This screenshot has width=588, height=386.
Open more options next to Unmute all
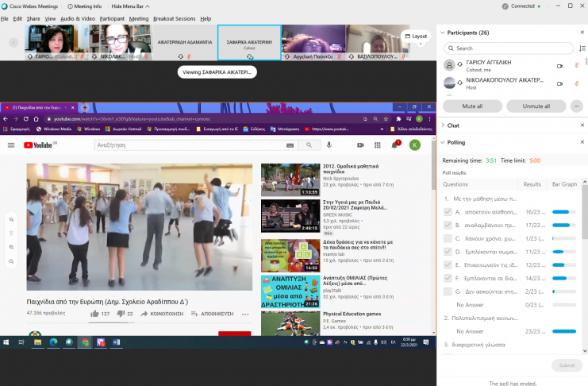coord(576,106)
